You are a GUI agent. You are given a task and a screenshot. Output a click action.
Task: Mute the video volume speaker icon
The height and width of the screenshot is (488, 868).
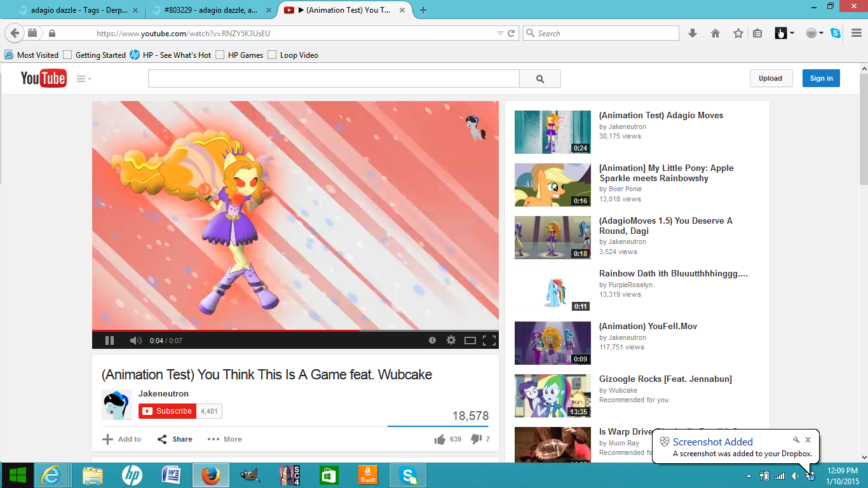click(135, 341)
